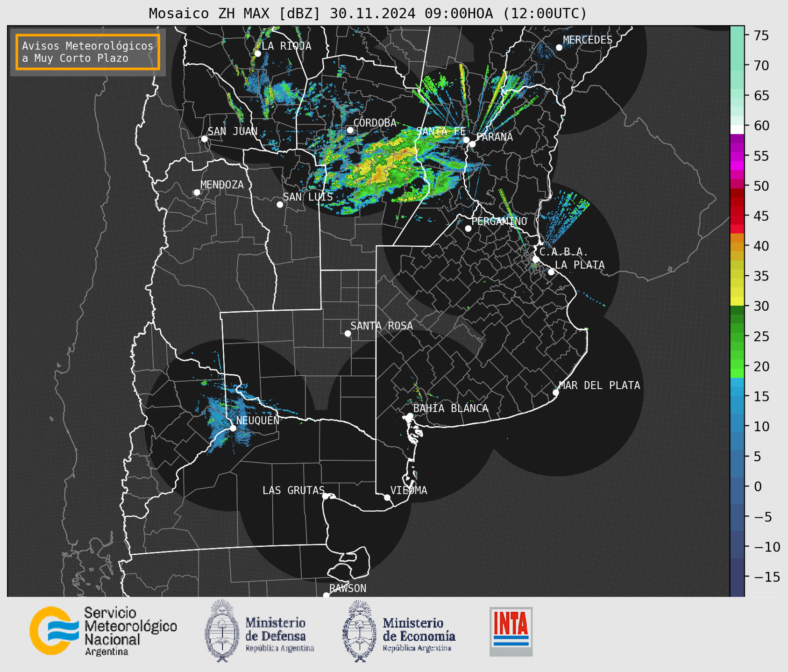Click the colorbar label −5
Image resolution: width=788 pixels, height=672 pixels.
(x=762, y=517)
